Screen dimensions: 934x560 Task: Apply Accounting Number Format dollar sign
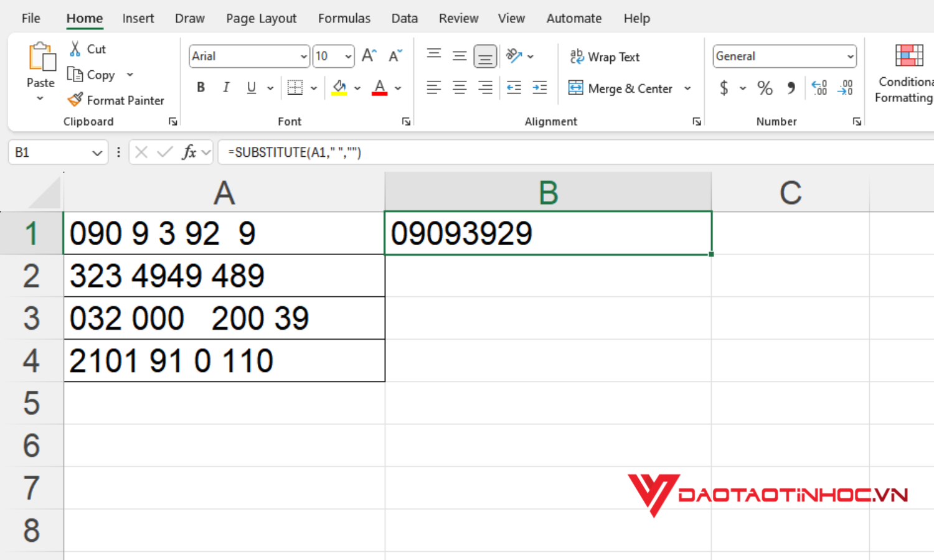point(724,88)
